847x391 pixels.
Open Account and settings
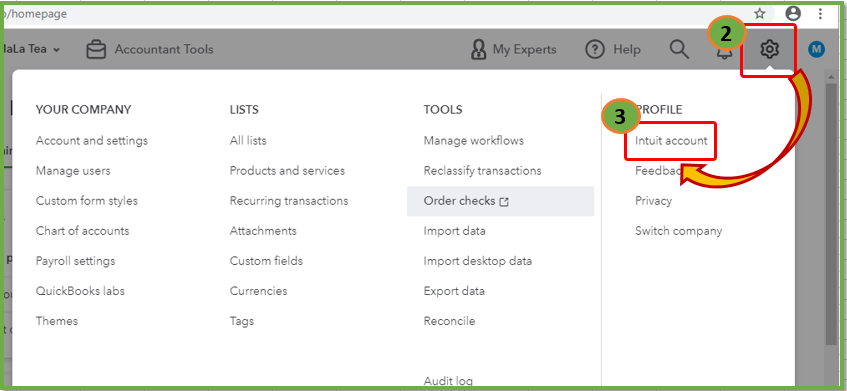tap(92, 140)
